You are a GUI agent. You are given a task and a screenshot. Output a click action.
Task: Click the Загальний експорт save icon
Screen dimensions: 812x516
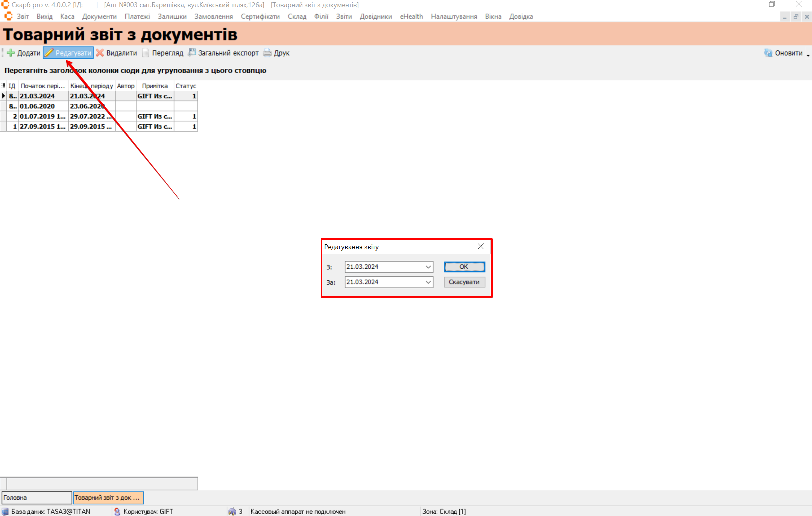coord(192,53)
